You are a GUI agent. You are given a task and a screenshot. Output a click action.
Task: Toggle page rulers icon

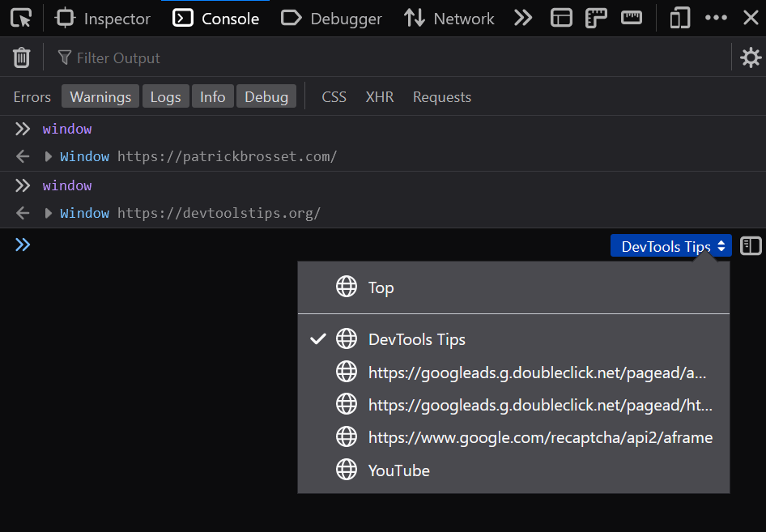(x=595, y=17)
